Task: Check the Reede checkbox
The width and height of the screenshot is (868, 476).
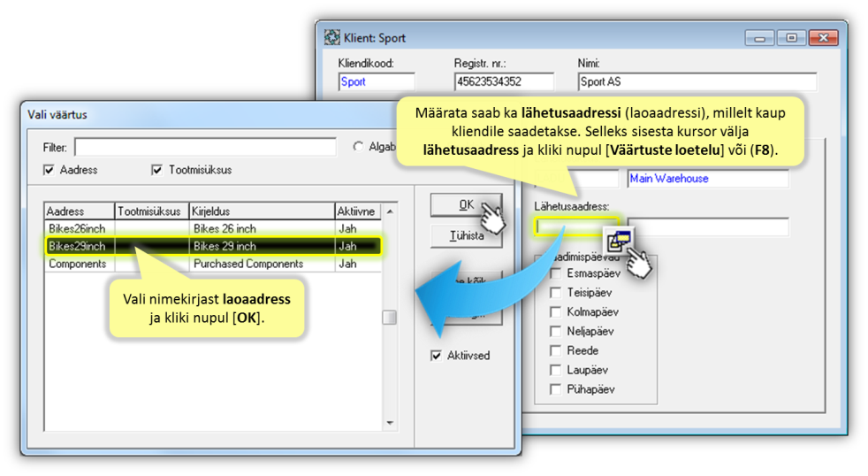Action: [x=555, y=350]
